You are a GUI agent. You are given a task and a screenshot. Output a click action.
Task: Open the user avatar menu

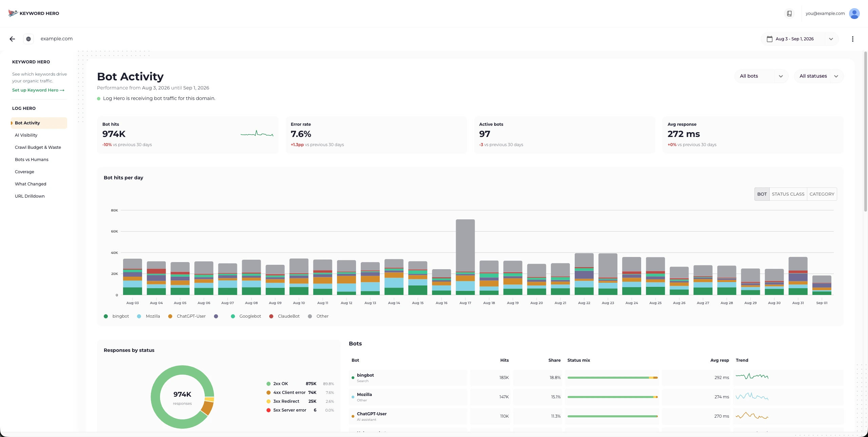tap(854, 14)
